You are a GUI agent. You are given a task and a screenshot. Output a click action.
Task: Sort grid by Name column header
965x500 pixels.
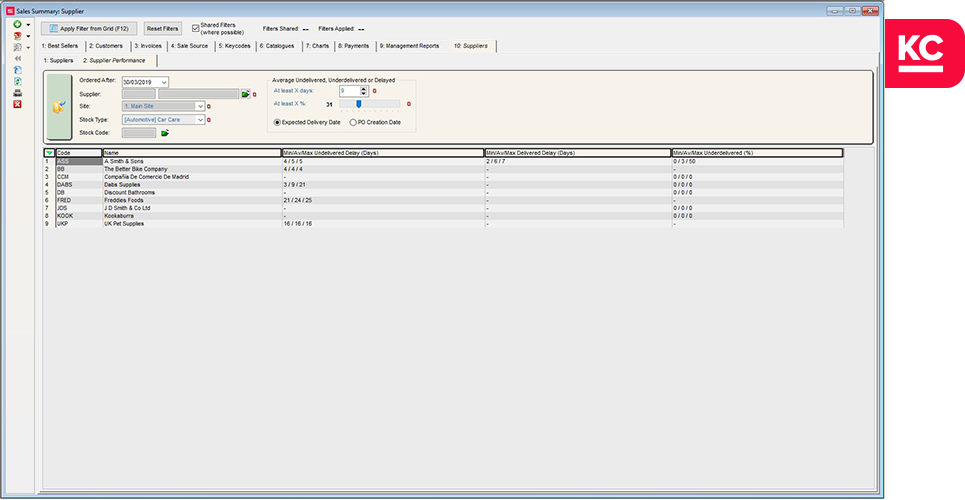tap(192, 152)
